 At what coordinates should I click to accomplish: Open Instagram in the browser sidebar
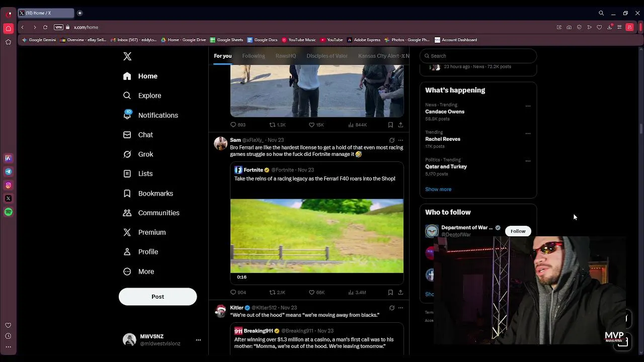coord(8,185)
